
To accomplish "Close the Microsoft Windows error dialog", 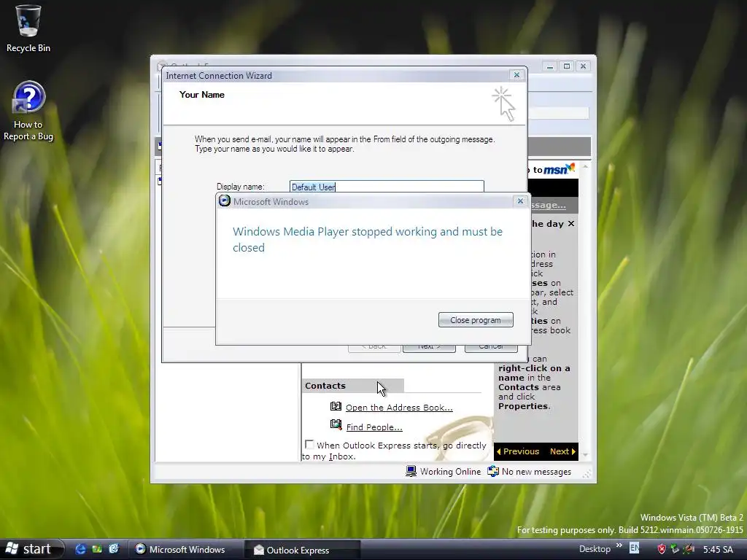I will click(x=520, y=201).
